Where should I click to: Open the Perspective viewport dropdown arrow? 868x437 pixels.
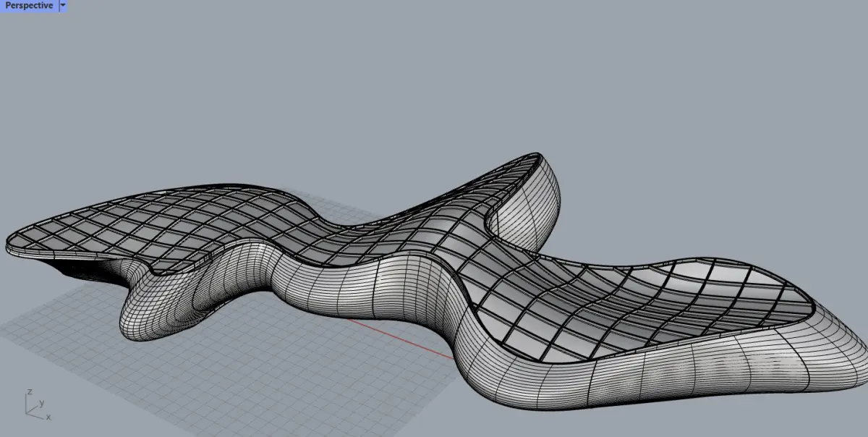coord(63,5)
